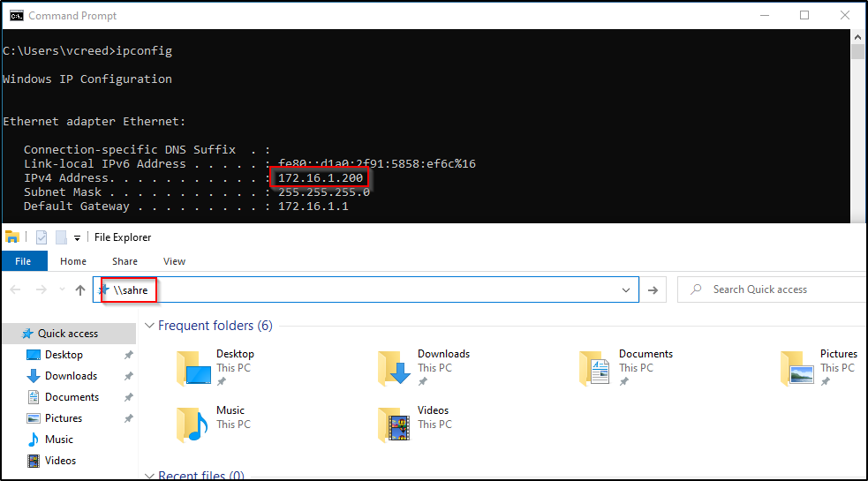This screenshot has height=481, width=868.
Task: Click the address bar containing \\sahre
Action: coord(366,289)
